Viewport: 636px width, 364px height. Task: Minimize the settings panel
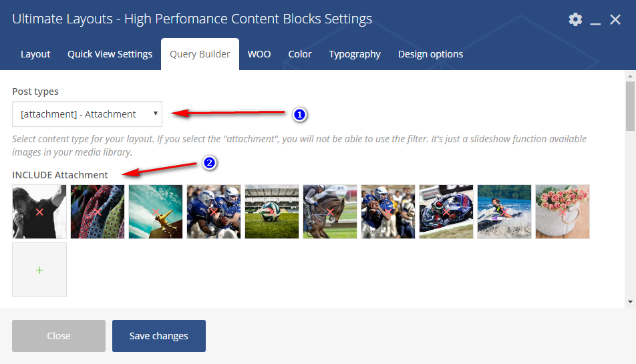click(x=596, y=20)
